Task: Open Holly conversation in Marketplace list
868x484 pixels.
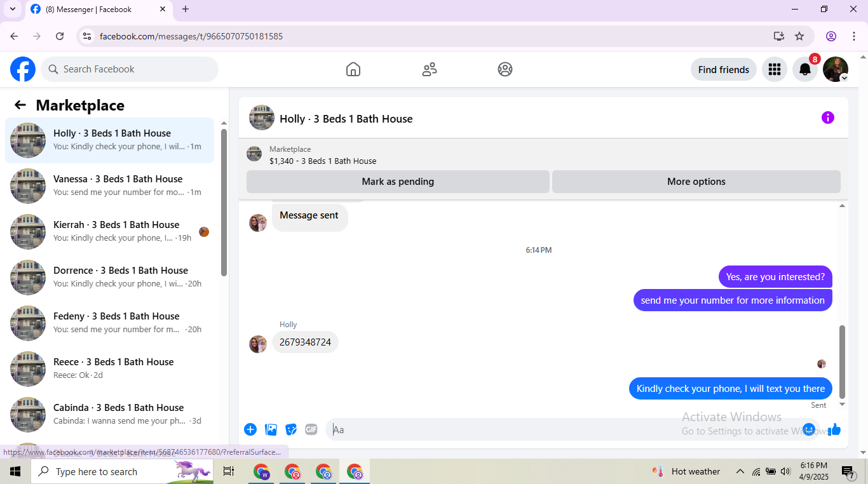Action: 109,140
